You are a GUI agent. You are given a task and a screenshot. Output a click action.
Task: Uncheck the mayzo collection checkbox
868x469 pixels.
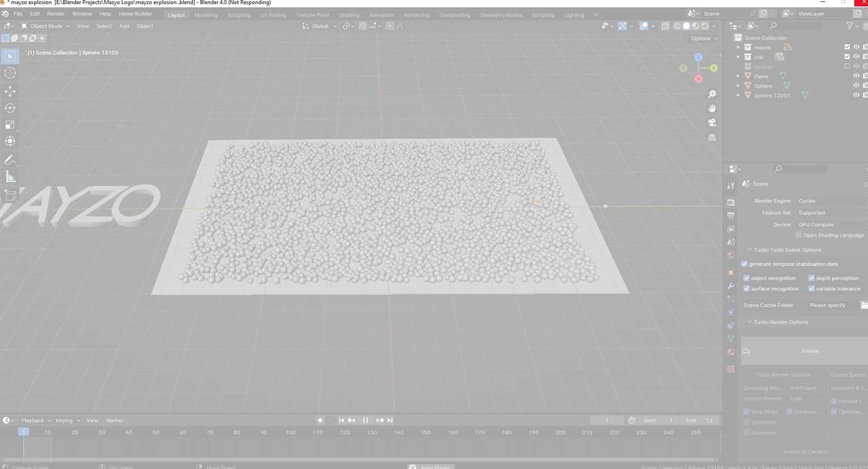[847, 47]
